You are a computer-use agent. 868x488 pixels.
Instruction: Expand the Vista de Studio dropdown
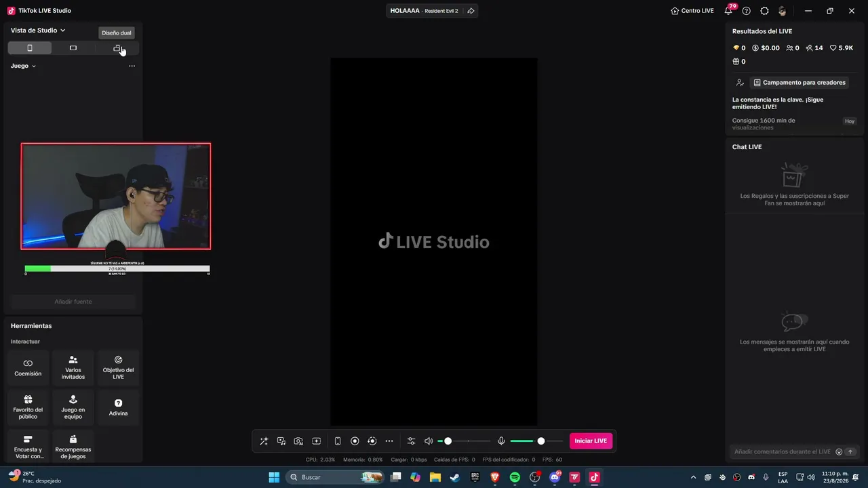pos(38,30)
